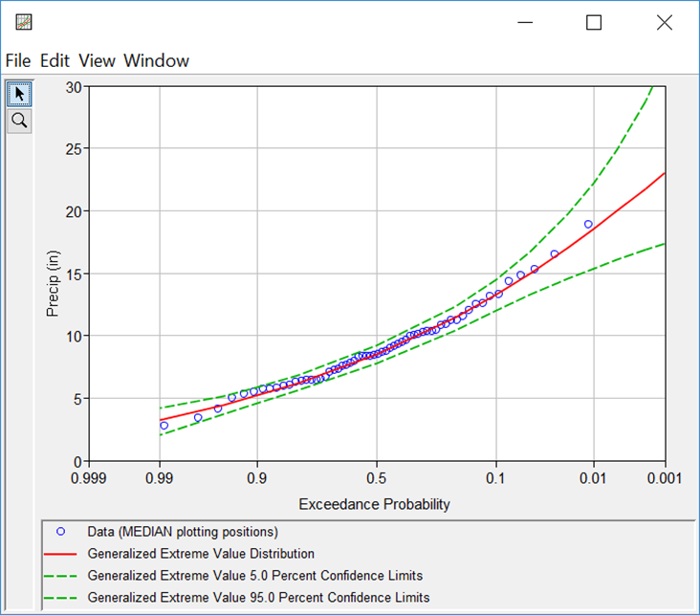Select the 95.0 Percent Confidence Limits legend text
Screen dimensions: 700x615
click(258, 598)
